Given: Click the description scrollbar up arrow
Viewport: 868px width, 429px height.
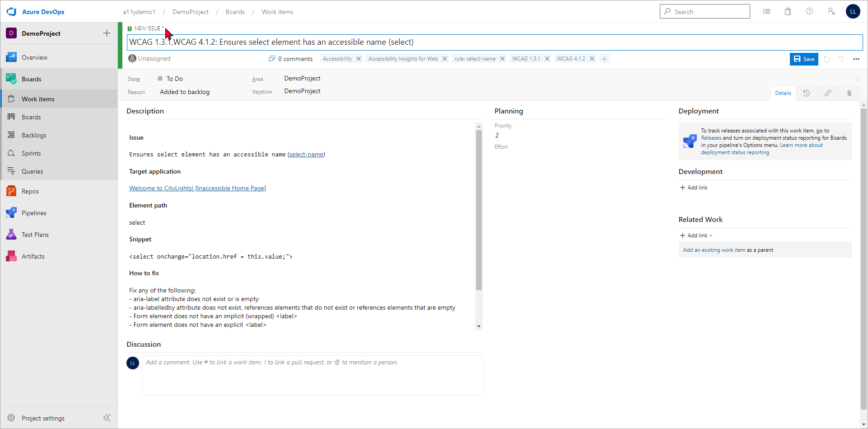Looking at the screenshot, I should coord(479,126).
